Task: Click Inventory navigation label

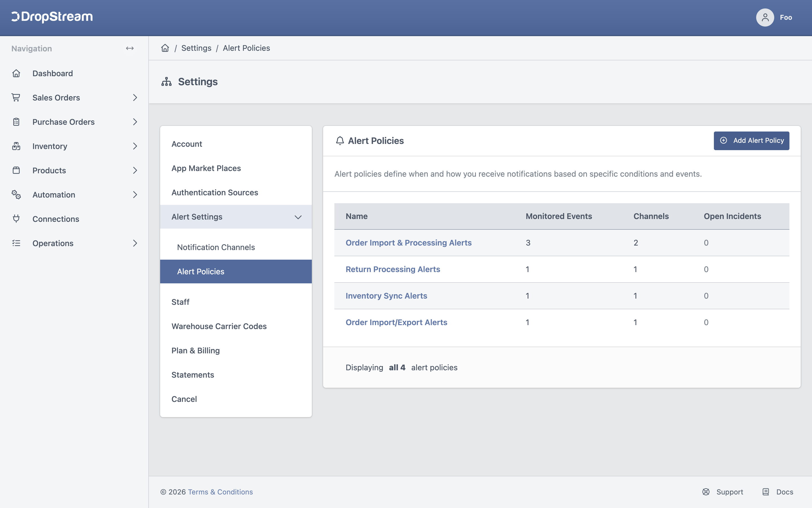Action: [x=50, y=146]
